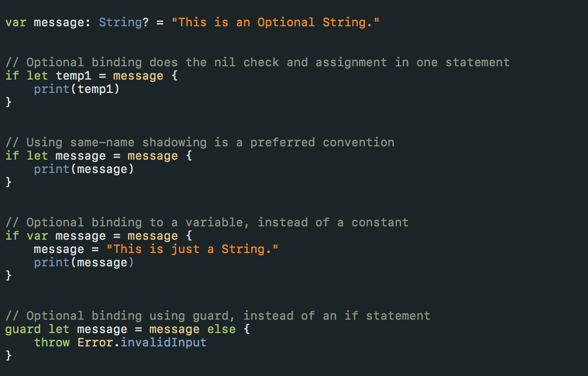
Task: Click print(temp1) call
Action: [77, 89]
